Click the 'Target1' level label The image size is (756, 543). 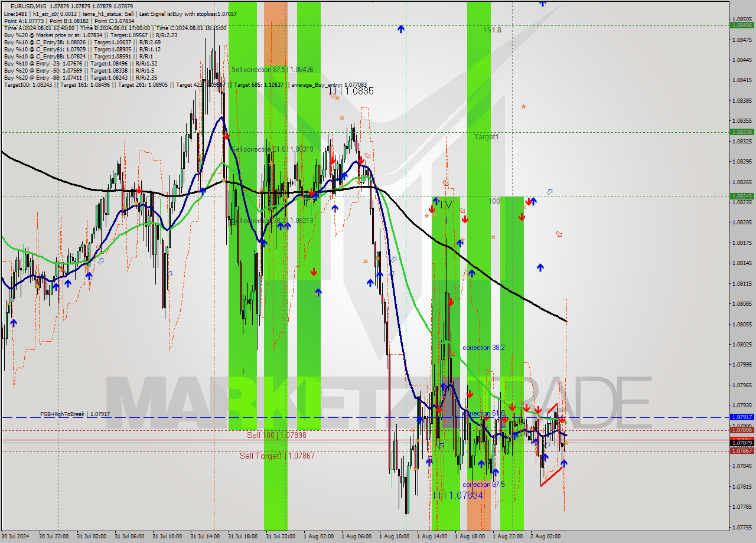coord(486,136)
